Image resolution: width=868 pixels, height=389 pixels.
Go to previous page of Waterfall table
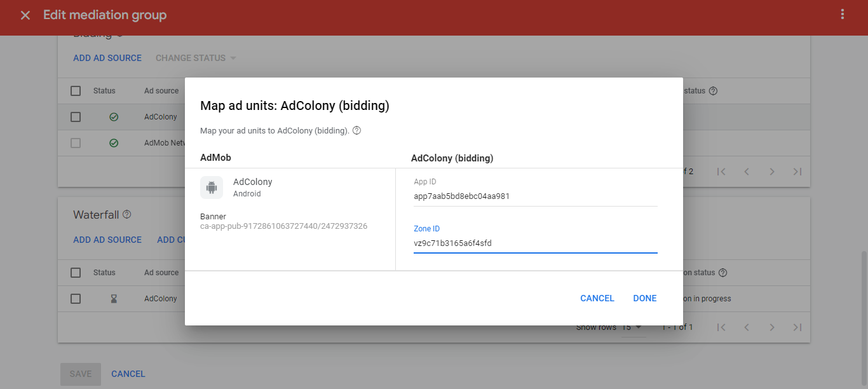747,327
